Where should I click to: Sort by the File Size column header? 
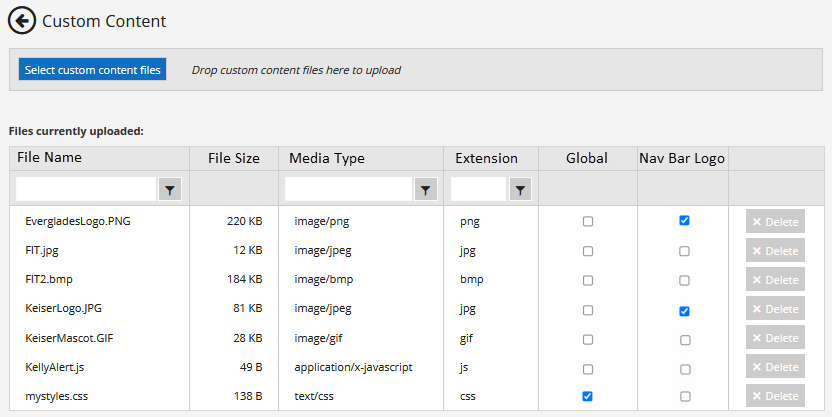[x=233, y=158]
